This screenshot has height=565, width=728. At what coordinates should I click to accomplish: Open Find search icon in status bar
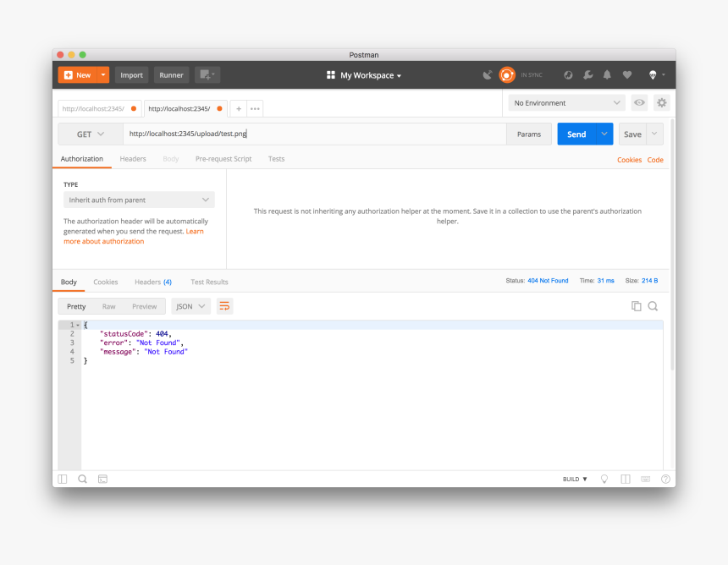[x=83, y=480]
